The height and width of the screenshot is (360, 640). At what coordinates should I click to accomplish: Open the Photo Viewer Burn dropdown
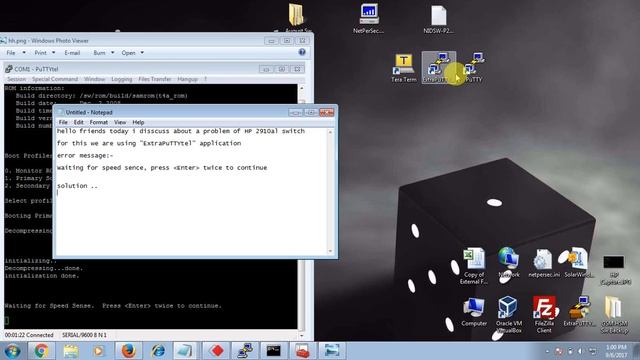click(104, 53)
